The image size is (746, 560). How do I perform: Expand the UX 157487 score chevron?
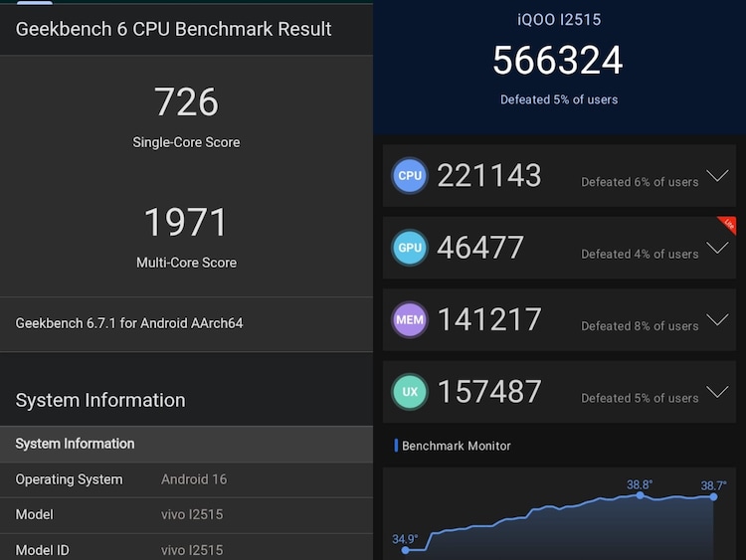coord(717,392)
